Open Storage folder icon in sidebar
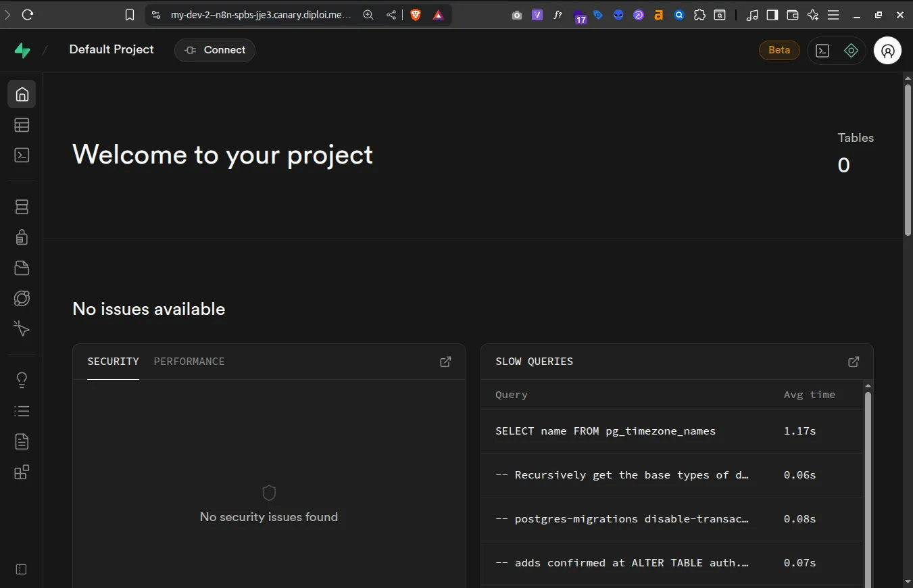Screen dimensions: 913x588 click(x=22, y=268)
